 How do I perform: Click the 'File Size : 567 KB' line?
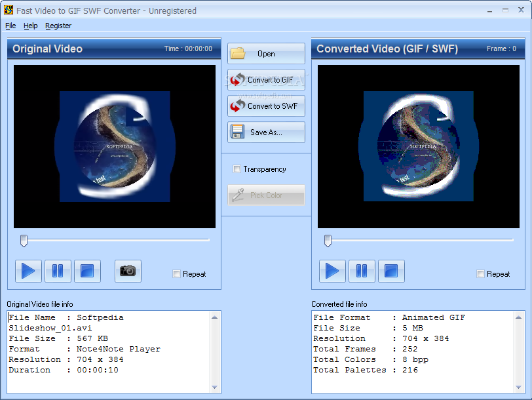(58, 338)
